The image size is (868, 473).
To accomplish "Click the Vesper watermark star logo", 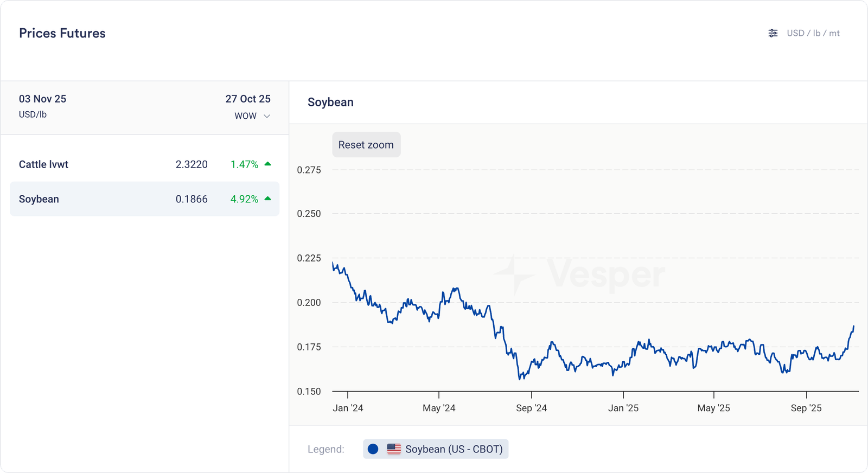I will (x=514, y=274).
